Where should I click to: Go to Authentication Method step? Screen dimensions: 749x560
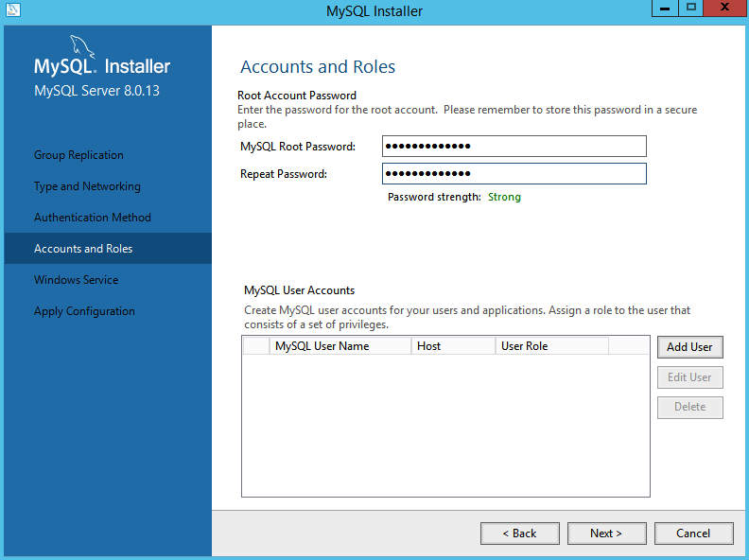[92, 218]
